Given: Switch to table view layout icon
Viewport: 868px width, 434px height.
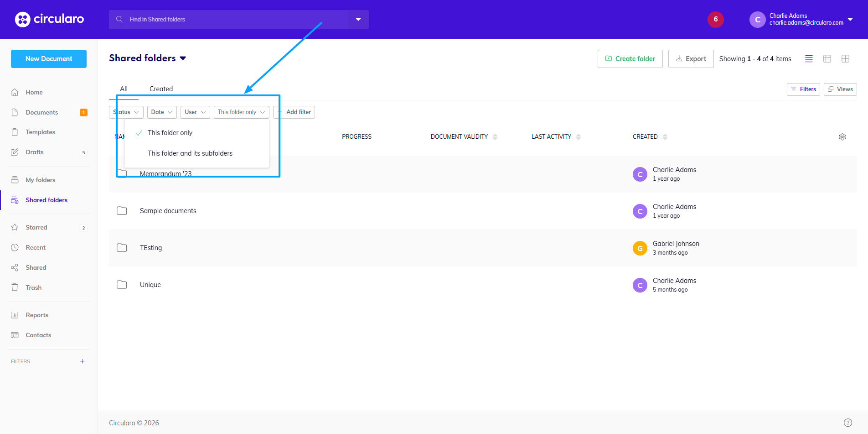Looking at the screenshot, I should [x=827, y=59].
